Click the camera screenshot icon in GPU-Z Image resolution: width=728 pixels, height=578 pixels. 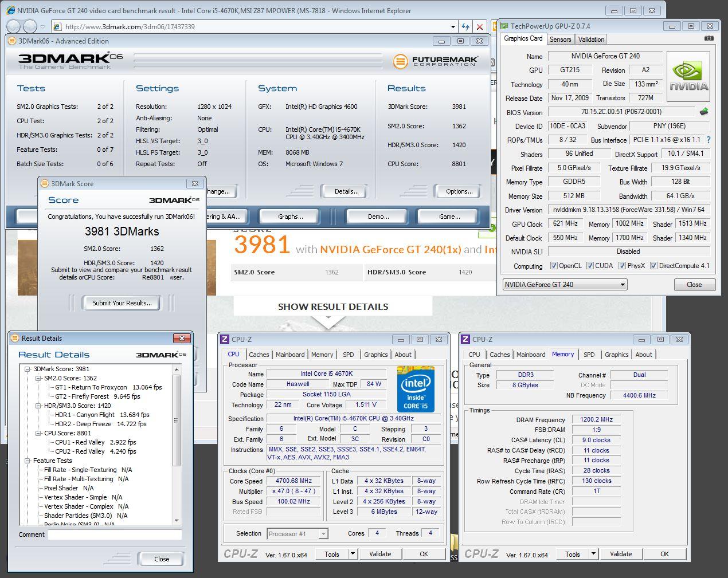pyautogui.click(x=709, y=38)
